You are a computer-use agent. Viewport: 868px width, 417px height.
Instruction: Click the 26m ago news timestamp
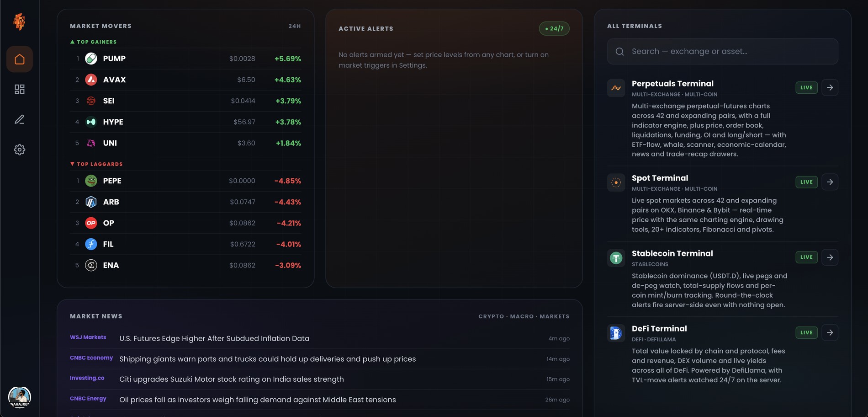(x=557, y=400)
